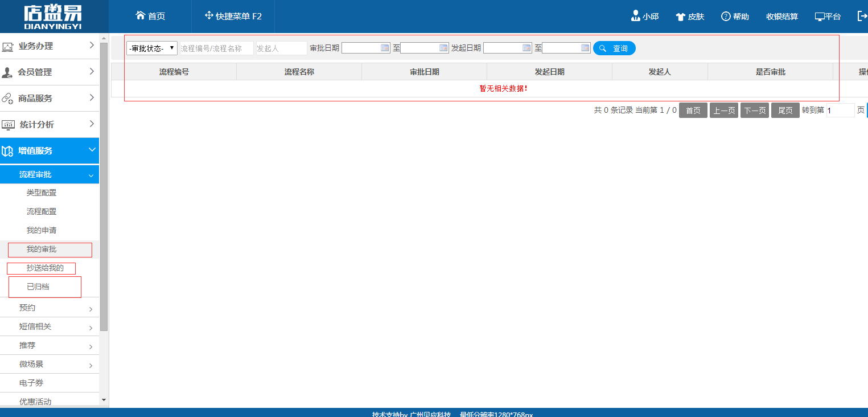
Task: Expand the 推荐 submenu arrow
Action: pyautogui.click(x=91, y=347)
